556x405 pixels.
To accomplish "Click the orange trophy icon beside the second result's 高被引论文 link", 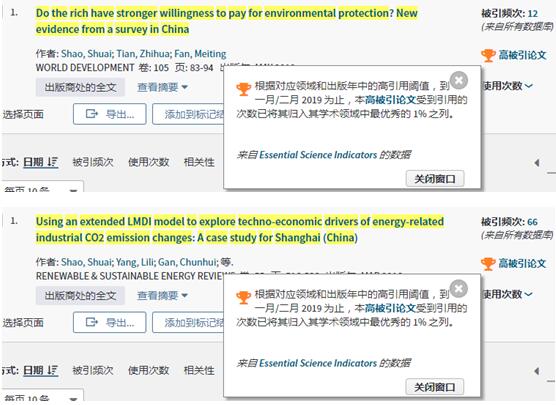I will point(488,263).
